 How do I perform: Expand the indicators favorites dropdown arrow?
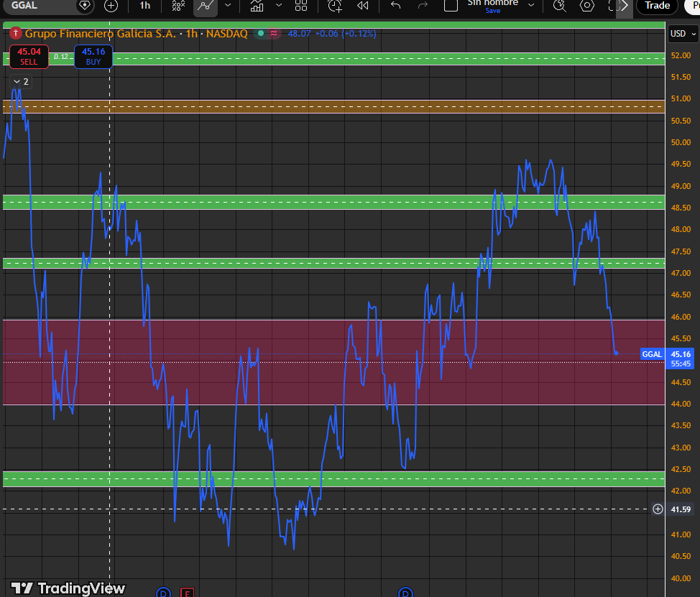point(279,6)
